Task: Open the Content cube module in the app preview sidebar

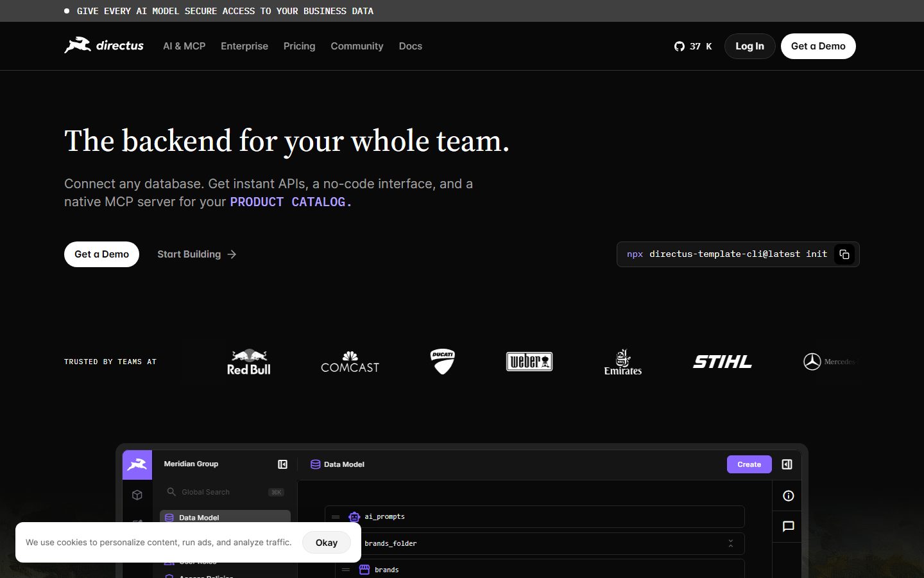Action: coord(137,495)
